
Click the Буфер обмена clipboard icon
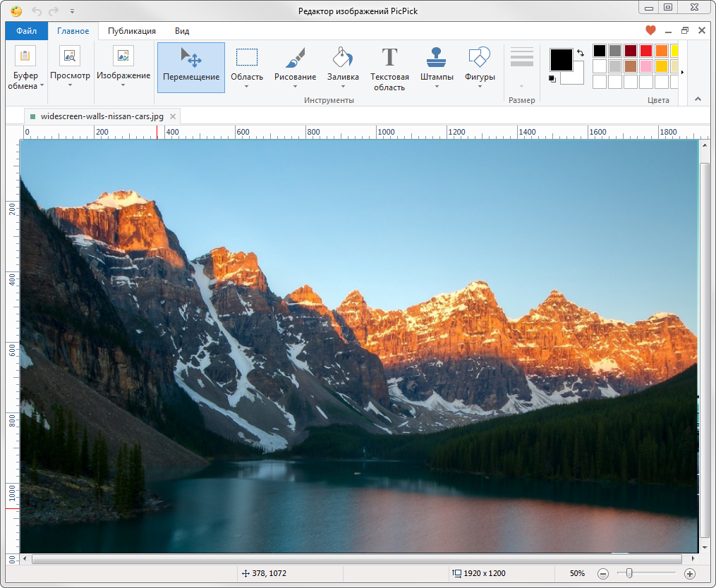coord(25,56)
